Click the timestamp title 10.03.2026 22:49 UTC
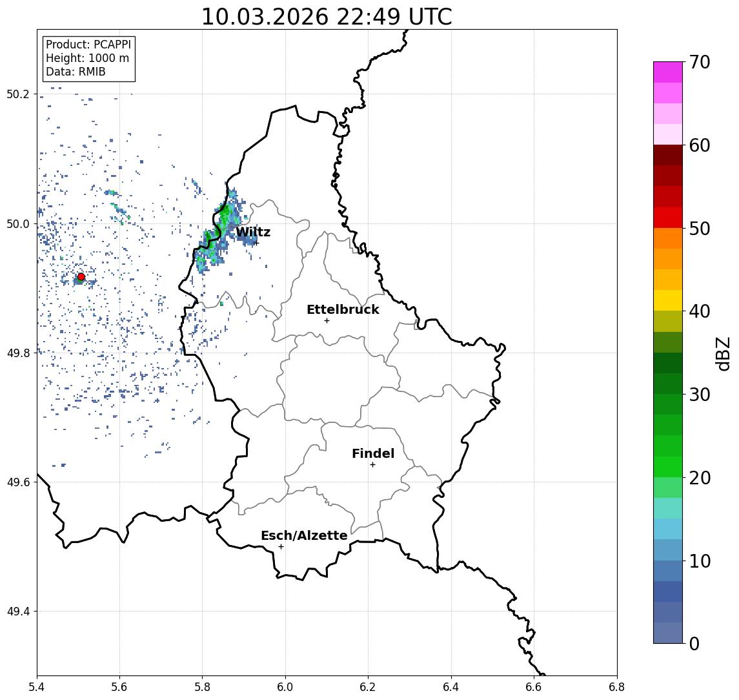 327,17
